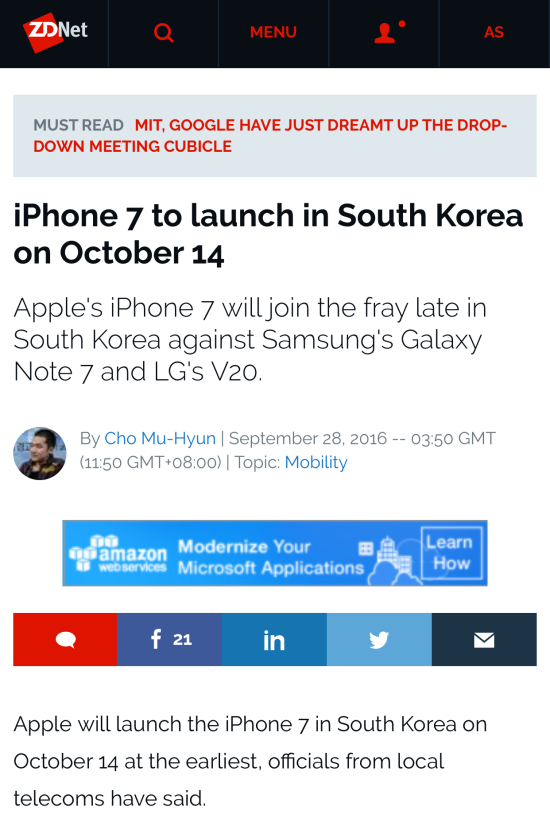
Task: Click Learn How on the Amazon ad
Action: [451, 553]
